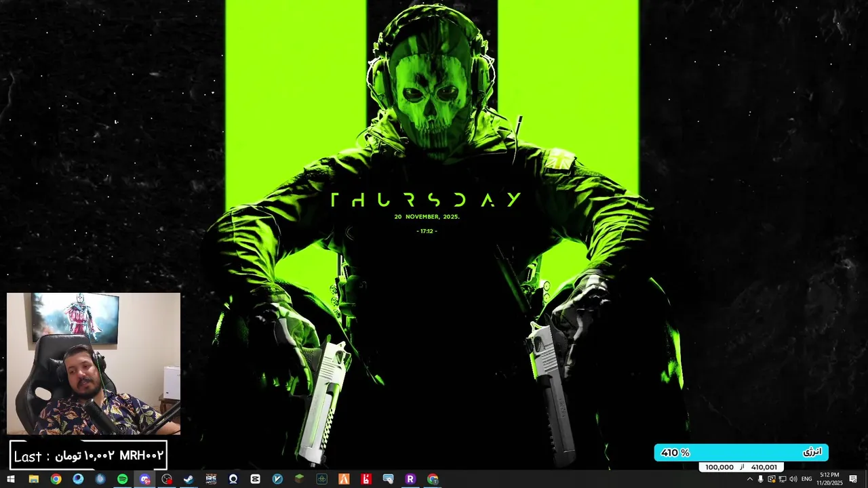Click the THURSDAY wallpaper text
This screenshot has width=868, height=488.
(x=426, y=199)
